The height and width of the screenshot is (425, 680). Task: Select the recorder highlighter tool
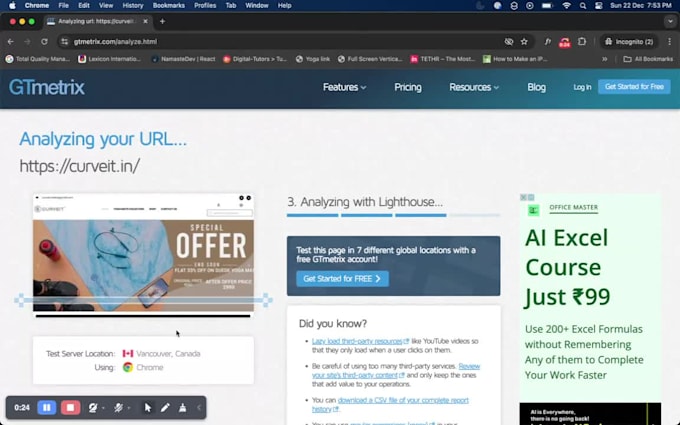tap(183, 408)
